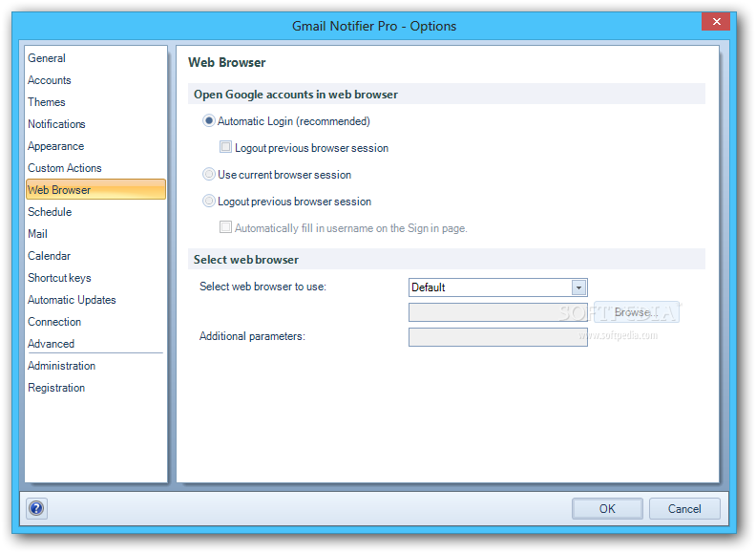Expand the web browser dropdown arrow

pos(578,287)
